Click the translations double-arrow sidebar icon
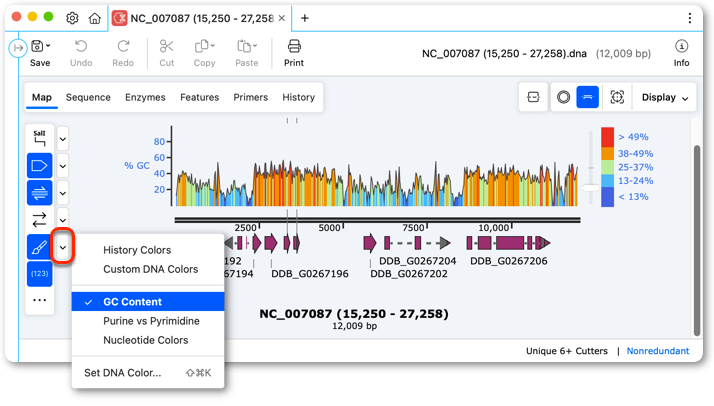 [x=40, y=220]
